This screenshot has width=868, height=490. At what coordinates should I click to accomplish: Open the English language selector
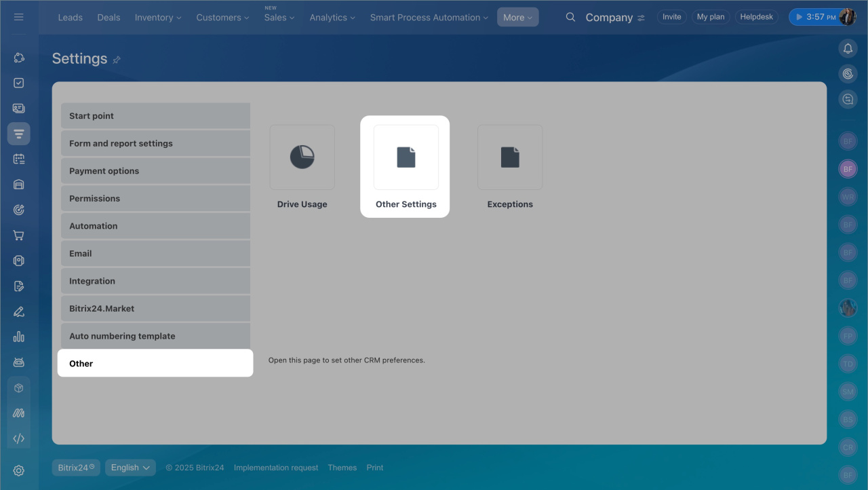pyautogui.click(x=130, y=468)
